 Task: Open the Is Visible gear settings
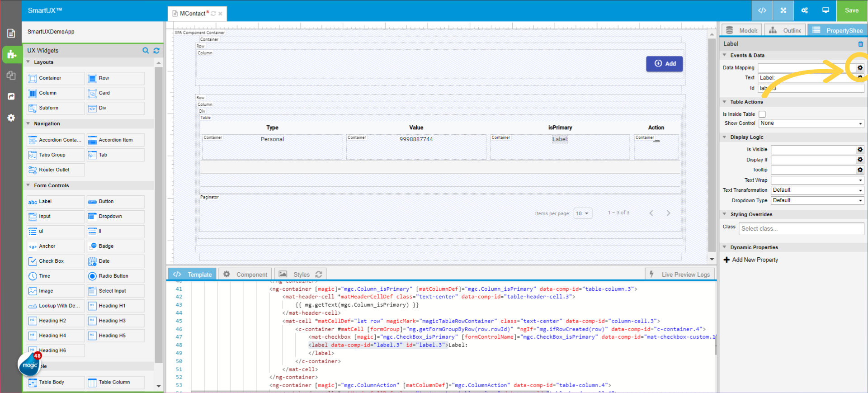pyautogui.click(x=860, y=150)
